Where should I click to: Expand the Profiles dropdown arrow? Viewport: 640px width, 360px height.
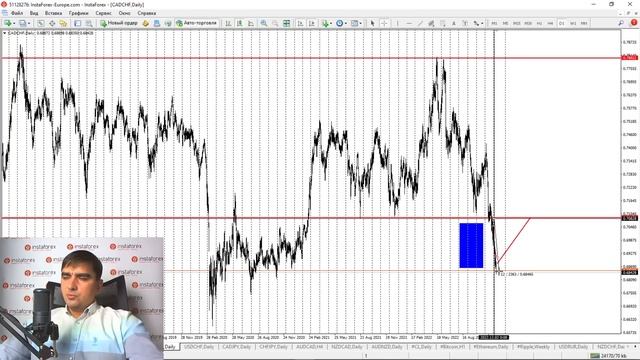[x=29, y=23]
